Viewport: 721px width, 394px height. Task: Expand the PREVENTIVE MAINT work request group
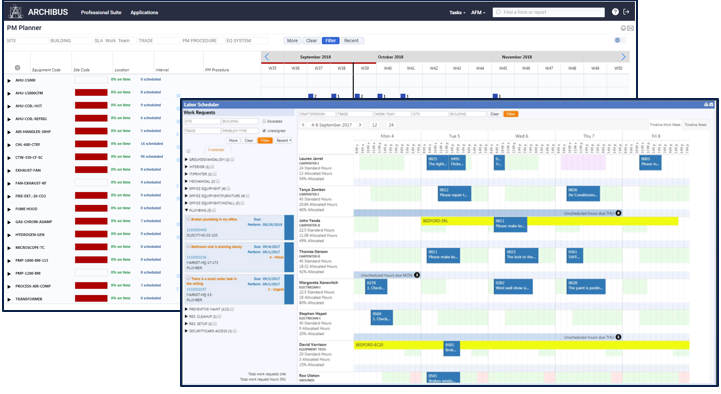coord(186,309)
